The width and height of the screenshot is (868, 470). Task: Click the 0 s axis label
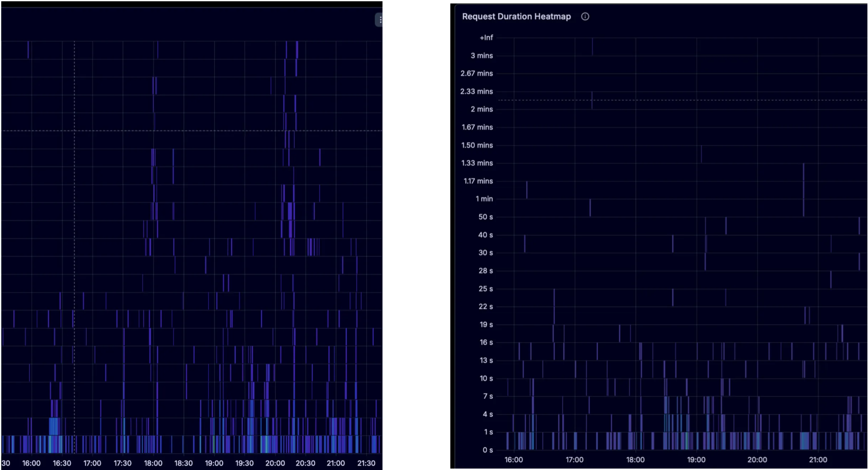(x=488, y=450)
